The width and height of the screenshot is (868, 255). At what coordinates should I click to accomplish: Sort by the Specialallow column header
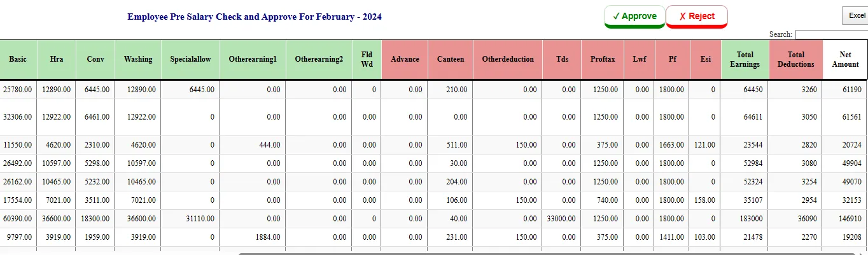click(190, 59)
